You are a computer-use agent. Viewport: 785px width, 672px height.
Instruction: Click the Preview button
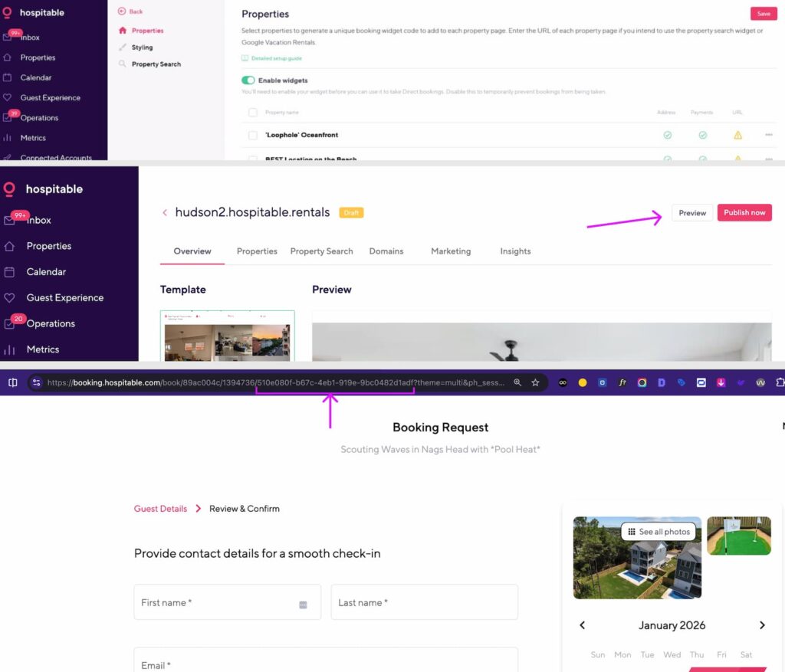point(691,213)
